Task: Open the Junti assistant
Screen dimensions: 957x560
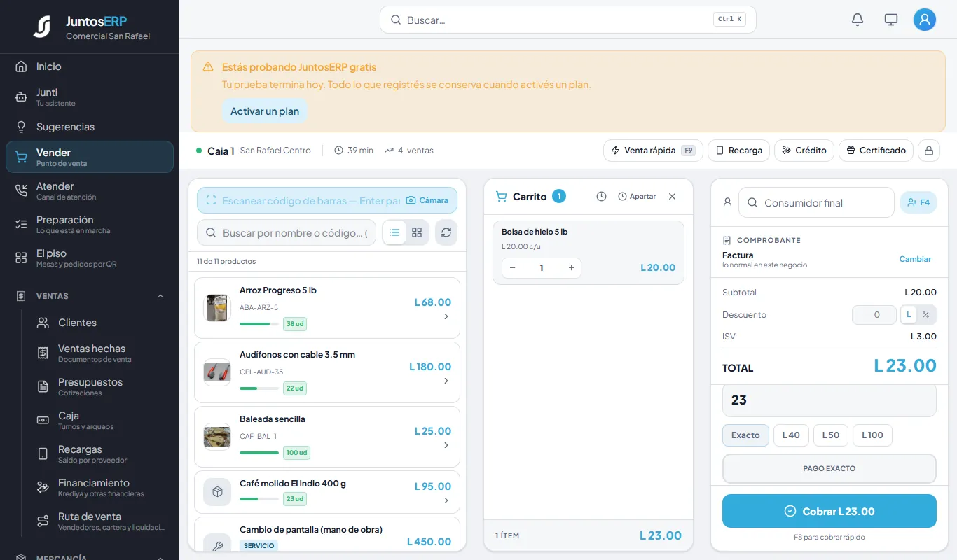Action: click(90, 97)
